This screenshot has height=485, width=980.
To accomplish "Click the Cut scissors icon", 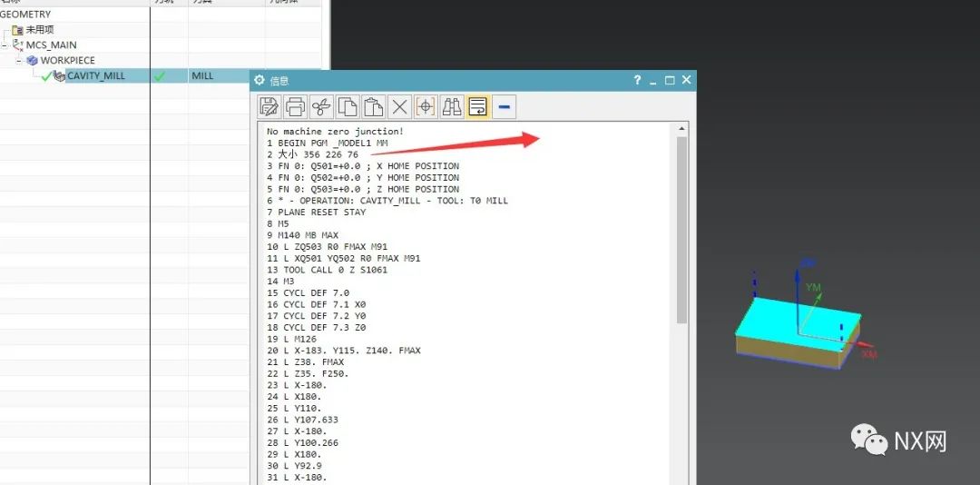I will pyautogui.click(x=321, y=107).
